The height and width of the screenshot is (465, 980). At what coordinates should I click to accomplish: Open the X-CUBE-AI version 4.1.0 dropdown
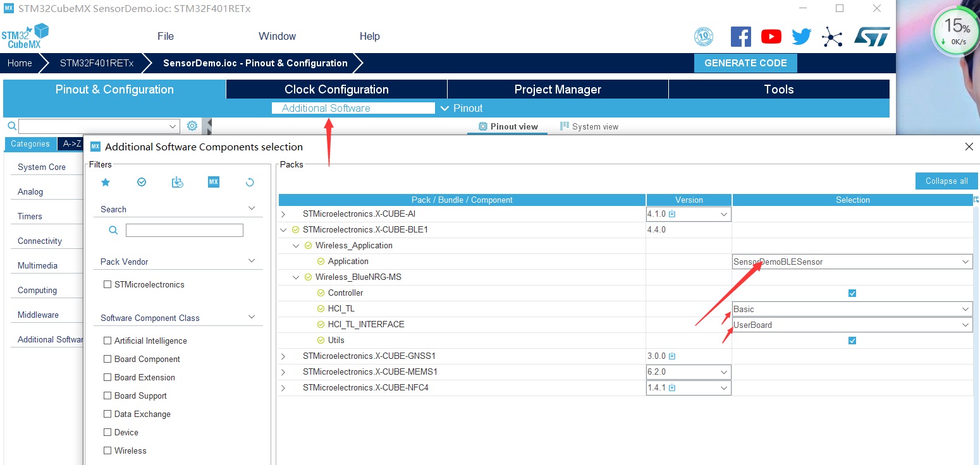pyautogui.click(x=689, y=214)
